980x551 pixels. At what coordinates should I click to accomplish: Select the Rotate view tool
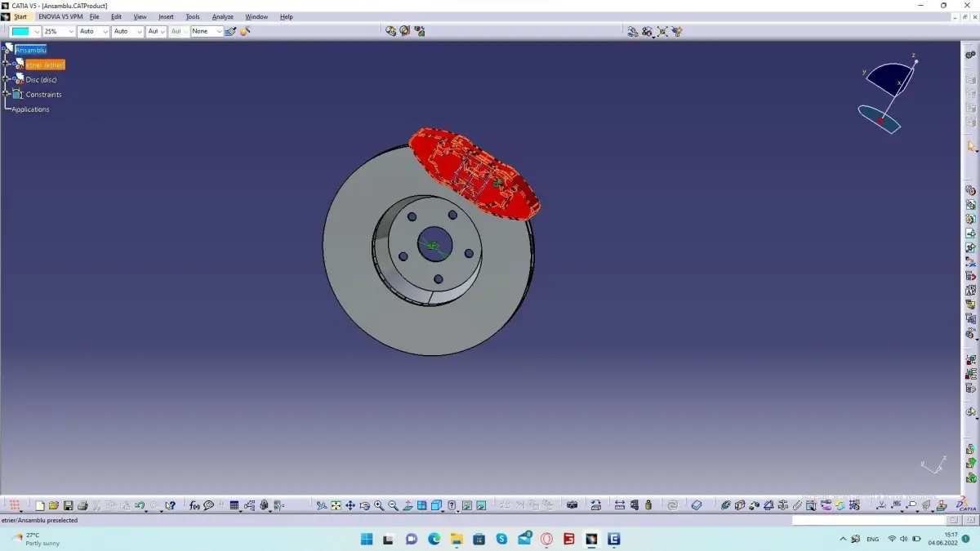(365, 505)
